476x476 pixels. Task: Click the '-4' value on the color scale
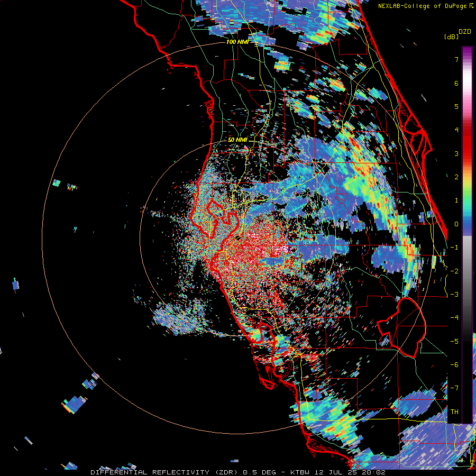click(454, 318)
